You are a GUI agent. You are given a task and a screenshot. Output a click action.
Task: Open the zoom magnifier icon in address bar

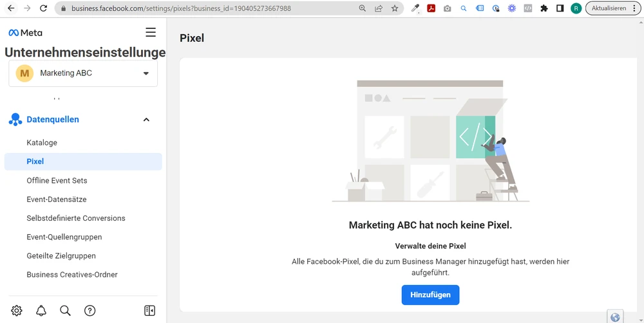click(362, 8)
